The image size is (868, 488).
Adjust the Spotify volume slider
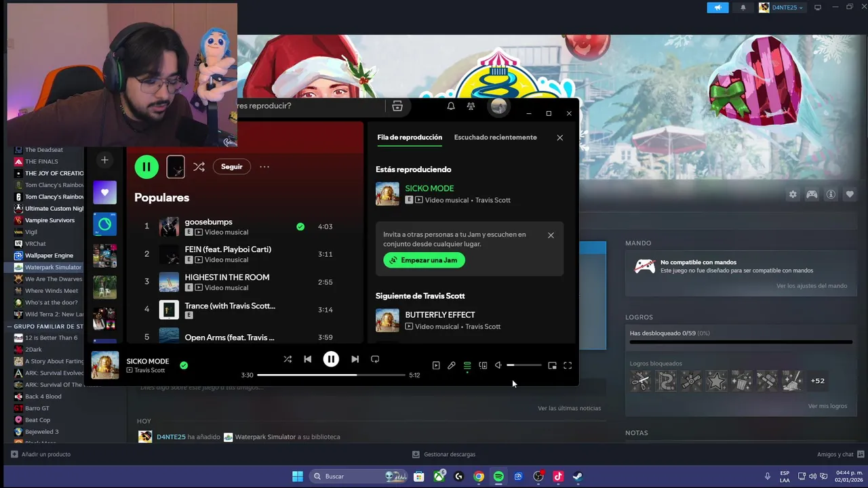pos(524,365)
